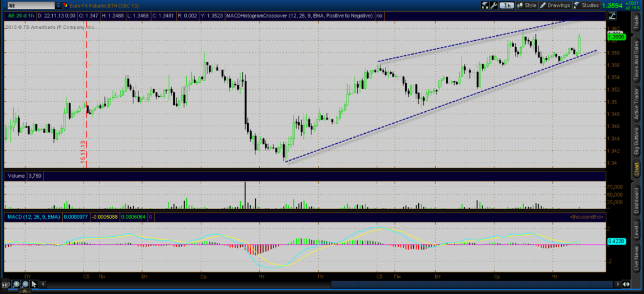
Task: Click the H: 1.3488 data field
Action: click(x=114, y=16)
